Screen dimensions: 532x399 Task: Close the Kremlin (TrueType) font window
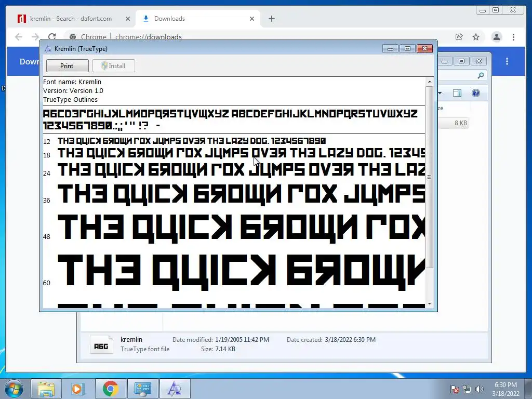pos(424,49)
